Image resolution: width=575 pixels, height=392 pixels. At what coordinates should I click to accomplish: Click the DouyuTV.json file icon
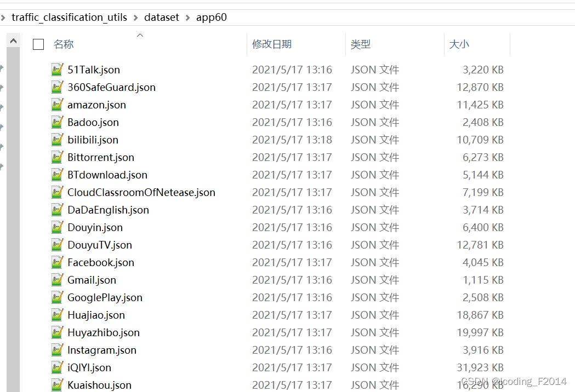pyautogui.click(x=57, y=245)
